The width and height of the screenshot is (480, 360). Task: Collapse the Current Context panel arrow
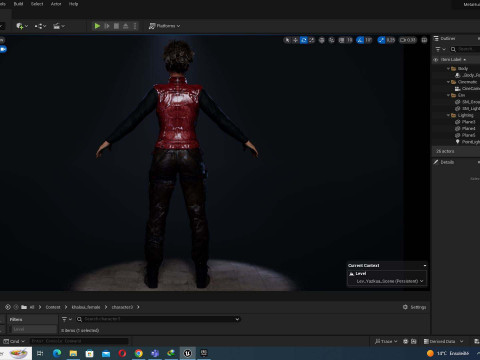(425, 266)
